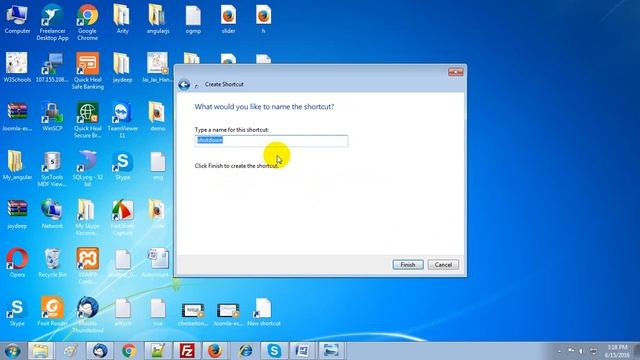The height and width of the screenshot is (360, 640).
Task: Select the Recycle Bin icon
Action: [x=52, y=263]
